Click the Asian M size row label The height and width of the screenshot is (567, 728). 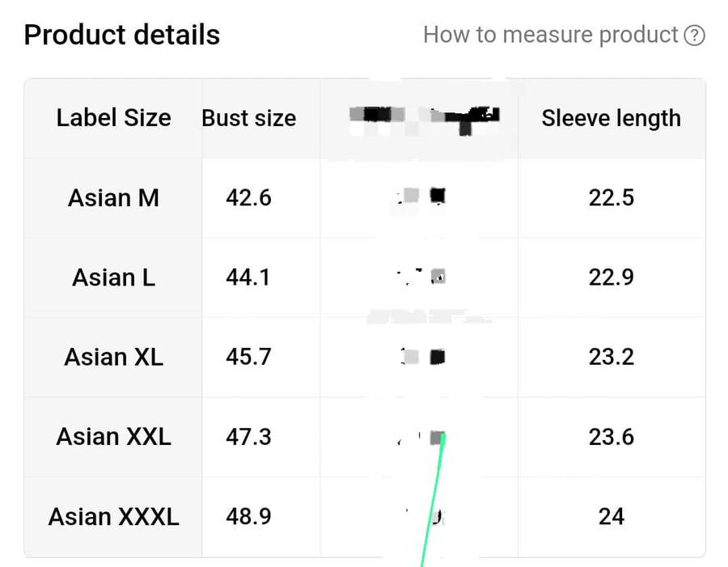point(113,197)
